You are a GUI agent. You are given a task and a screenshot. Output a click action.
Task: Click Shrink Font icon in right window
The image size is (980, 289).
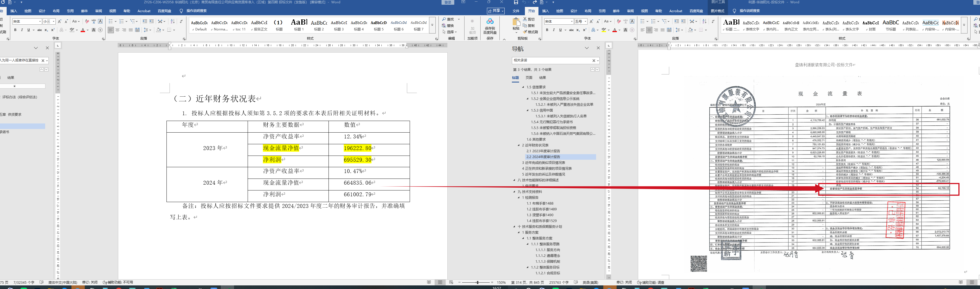[x=598, y=21]
